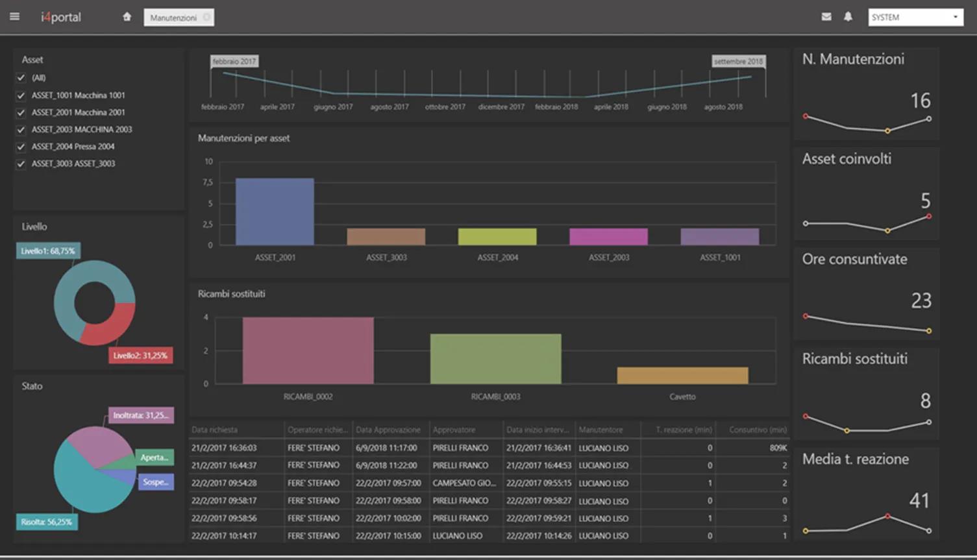The height and width of the screenshot is (560, 977).
Task: Select the first table row dated 21/2/2017 16:36:03
Action: coord(489,448)
